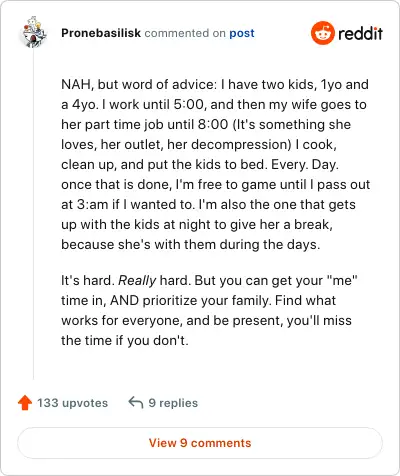The width and height of the screenshot is (400, 476).
Task: Click the paragraph beginning "It's hard."
Action: click(x=209, y=310)
